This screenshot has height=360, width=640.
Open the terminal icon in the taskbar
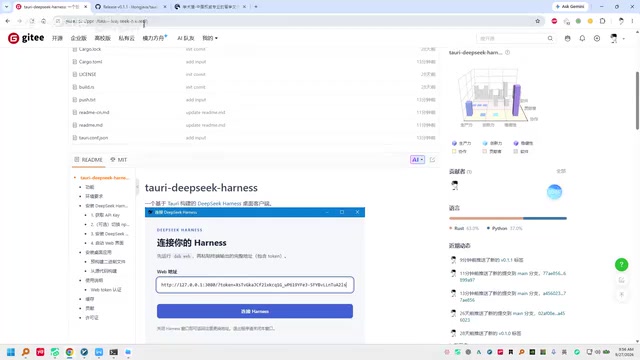pos(113,352)
